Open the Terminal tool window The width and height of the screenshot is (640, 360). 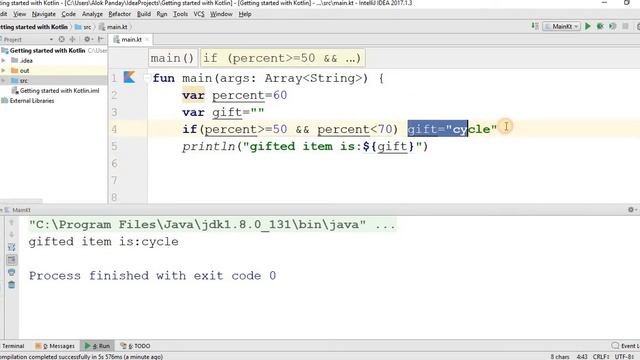click(13, 346)
